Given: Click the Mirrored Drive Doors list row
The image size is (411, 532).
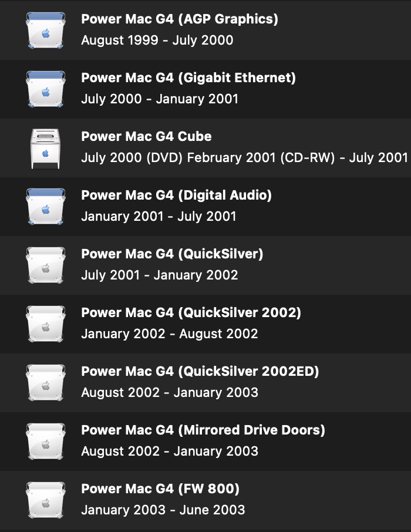Looking at the screenshot, I should [206, 441].
